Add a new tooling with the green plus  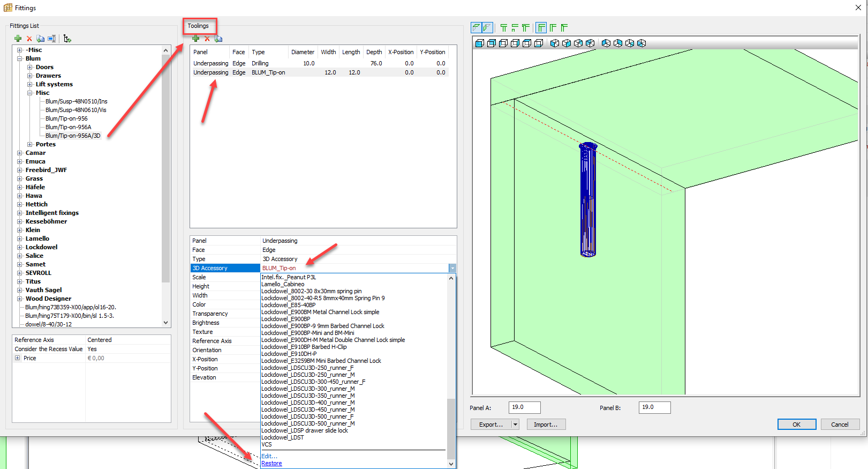pos(195,39)
